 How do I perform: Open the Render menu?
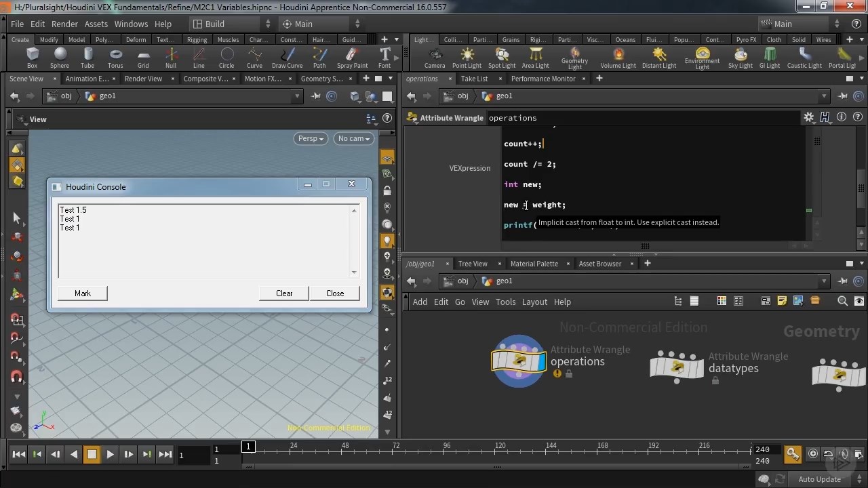[x=64, y=24]
